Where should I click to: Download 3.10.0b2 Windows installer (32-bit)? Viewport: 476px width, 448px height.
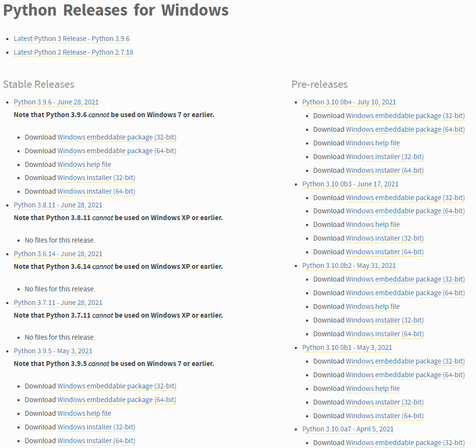385,320
